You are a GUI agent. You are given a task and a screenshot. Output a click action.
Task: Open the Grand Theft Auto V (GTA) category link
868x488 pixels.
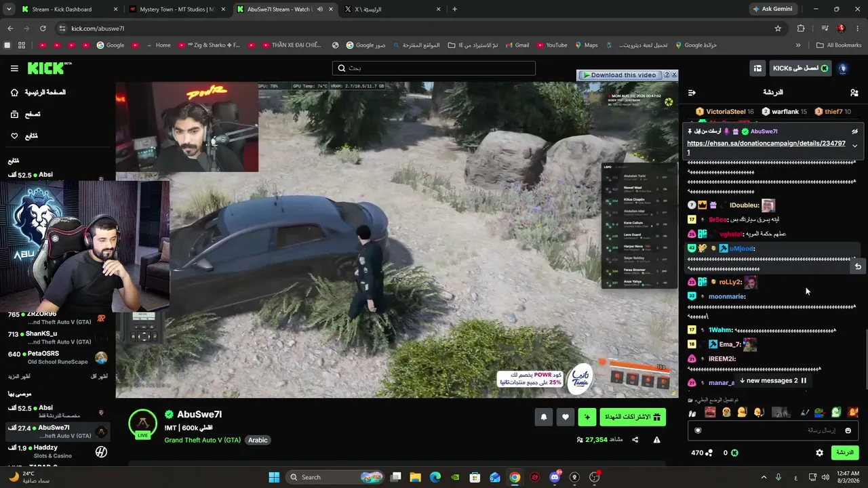coord(202,440)
